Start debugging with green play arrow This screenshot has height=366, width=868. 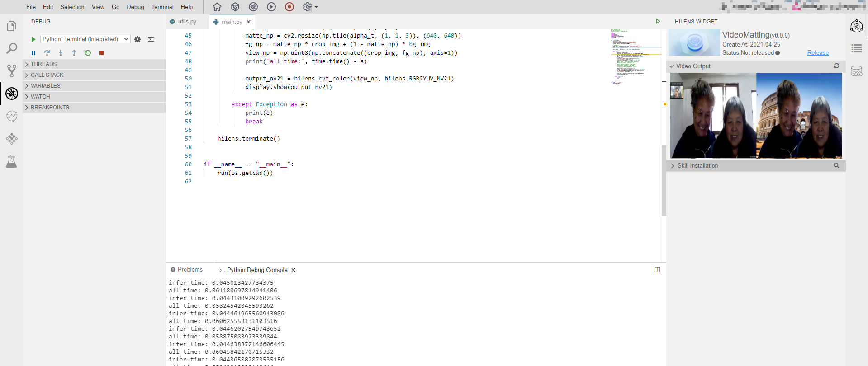click(33, 39)
